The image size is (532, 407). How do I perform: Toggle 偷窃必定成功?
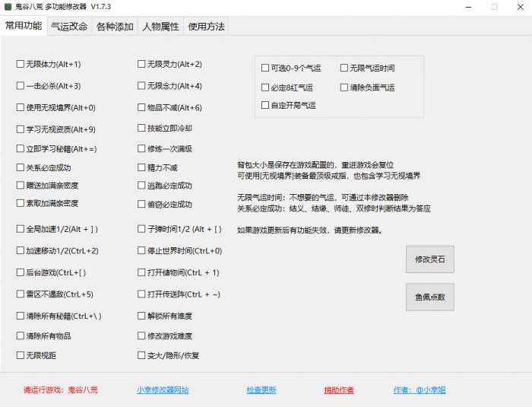coord(165,204)
